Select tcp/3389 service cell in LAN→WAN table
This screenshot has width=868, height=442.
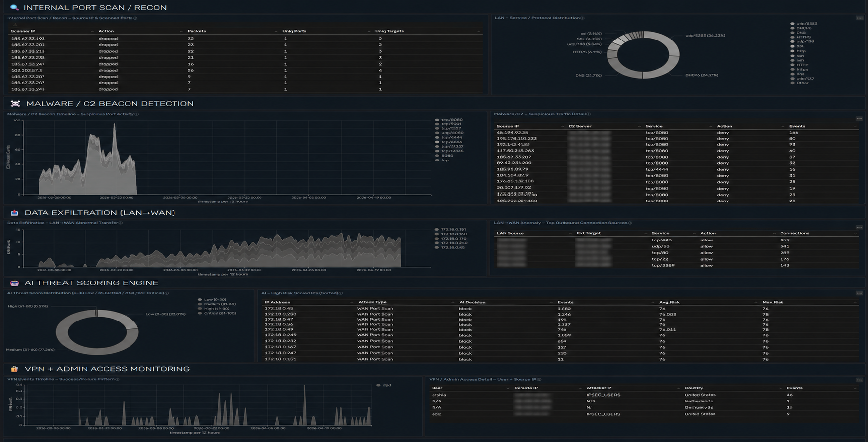[663, 265]
